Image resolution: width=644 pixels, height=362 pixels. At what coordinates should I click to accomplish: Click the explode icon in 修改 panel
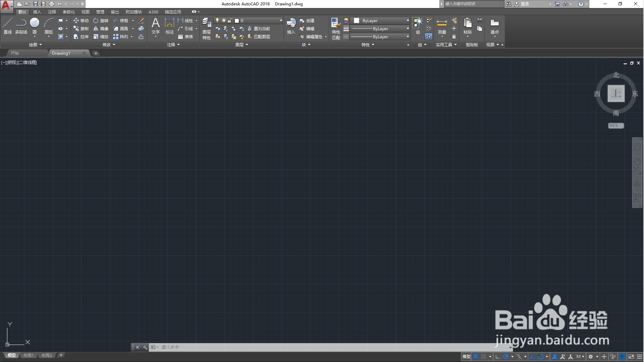[141, 28]
